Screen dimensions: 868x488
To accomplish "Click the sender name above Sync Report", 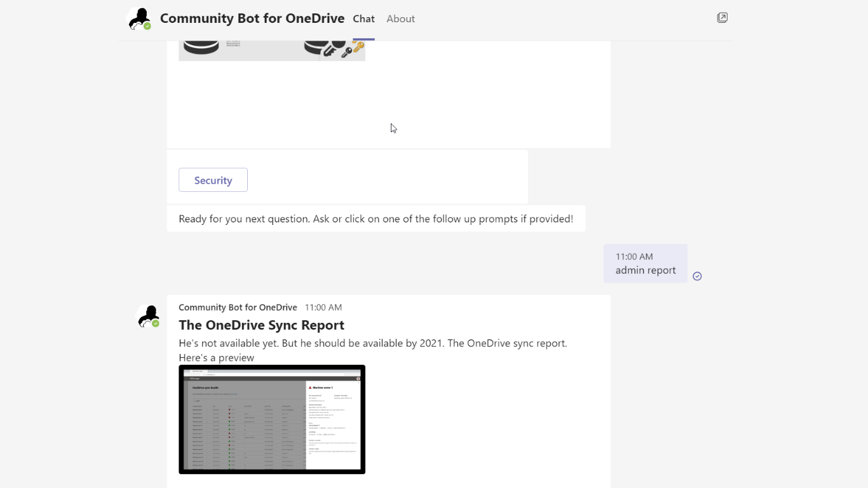I will pos(238,308).
